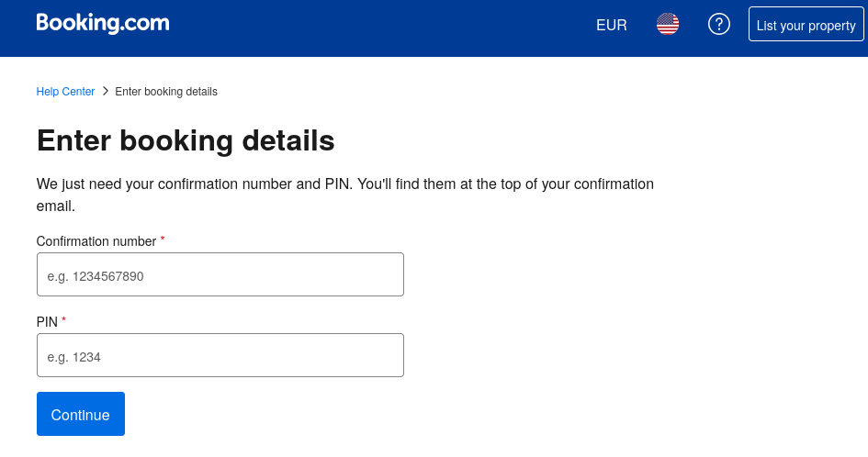This screenshot has width=868, height=457.
Task: Click the e.g. 1234567890 placeholder text
Action: coord(96,275)
